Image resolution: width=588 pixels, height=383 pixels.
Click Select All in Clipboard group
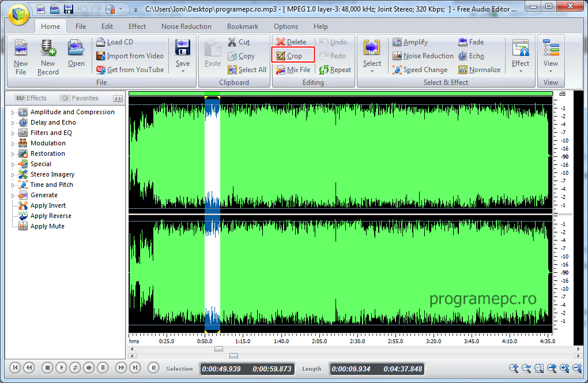tap(247, 70)
